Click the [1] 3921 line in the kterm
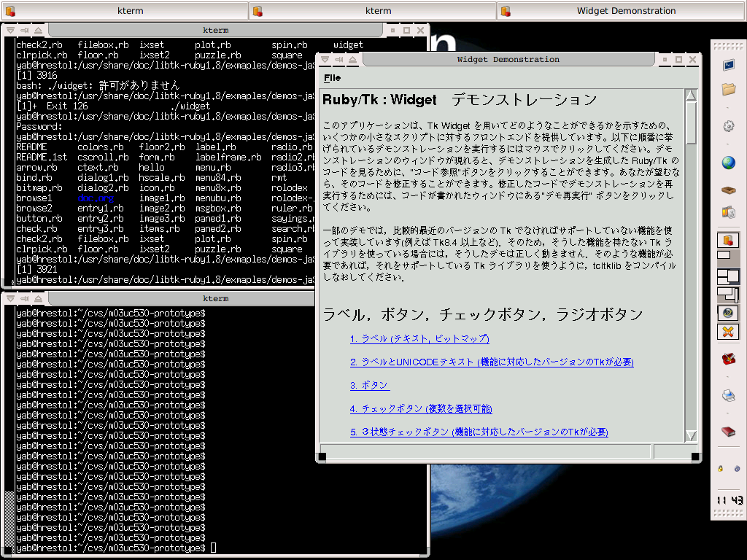Image resolution: width=747 pixels, height=560 pixels. point(36,270)
